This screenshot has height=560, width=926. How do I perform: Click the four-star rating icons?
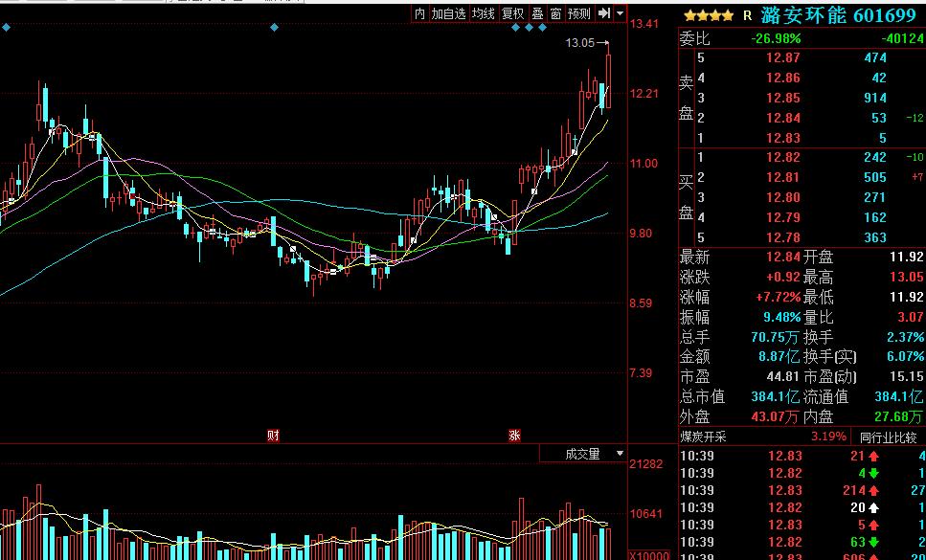click(x=709, y=16)
